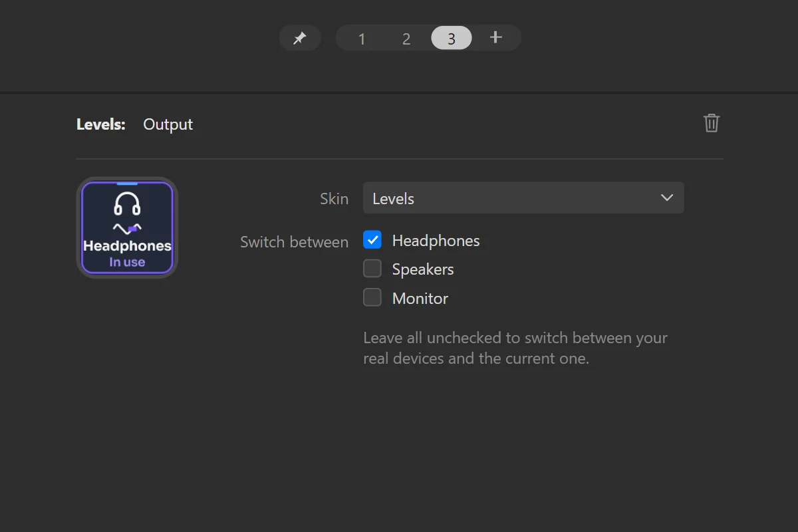This screenshot has height=532, width=798.
Task: Click the Output title text
Action: (x=168, y=124)
